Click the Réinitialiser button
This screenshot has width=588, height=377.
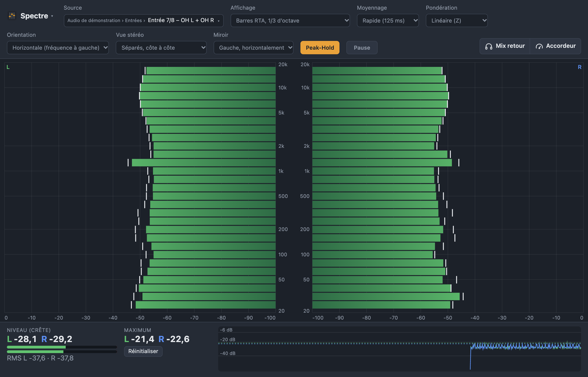tap(143, 351)
